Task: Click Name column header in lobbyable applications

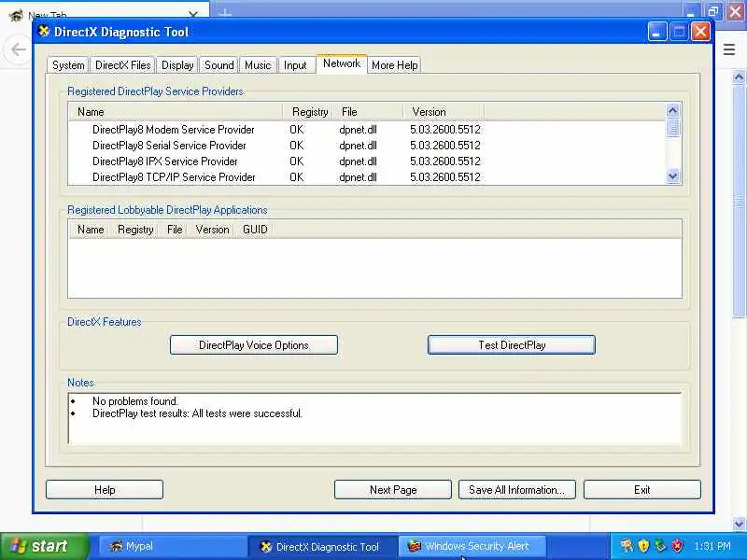Action: (x=90, y=230)
